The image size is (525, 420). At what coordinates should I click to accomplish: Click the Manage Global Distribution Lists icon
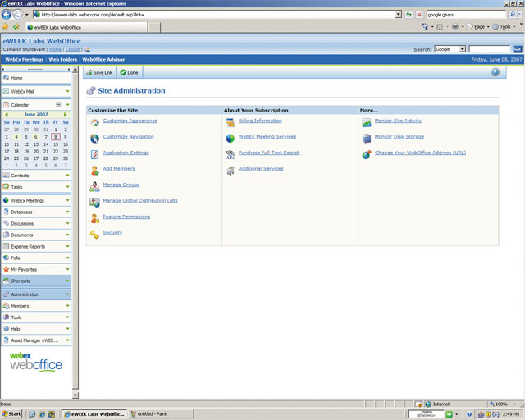(x=95, y=203)
